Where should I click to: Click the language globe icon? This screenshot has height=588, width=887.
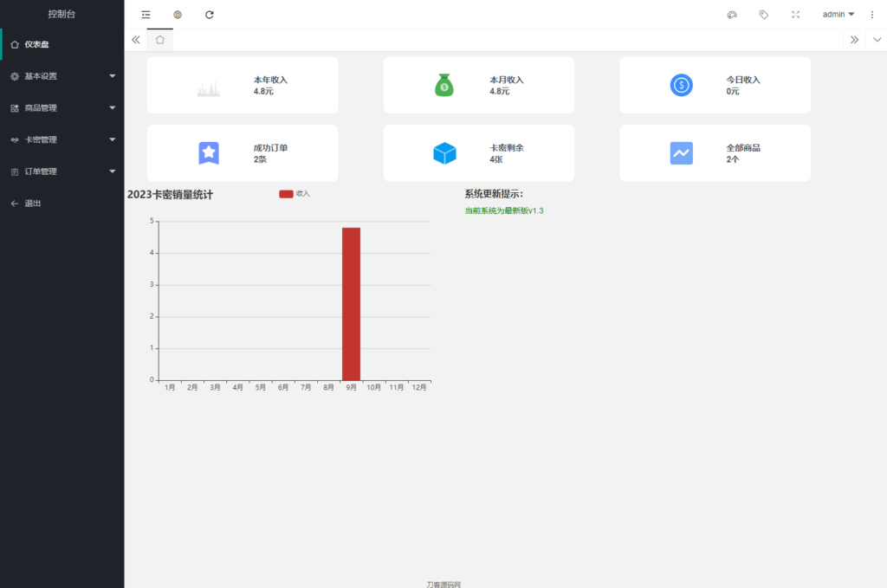coord(178,15)
